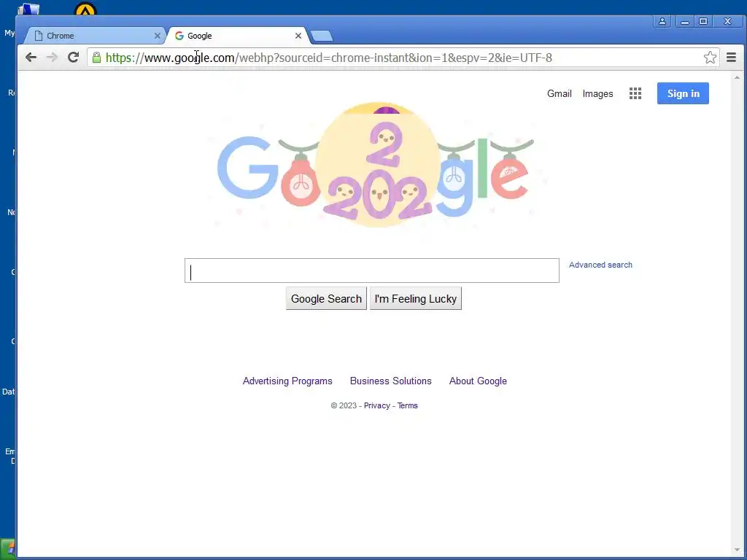747x560 pixels.
Task: Bookmark this page with the star icon
Action: (710, 58)
